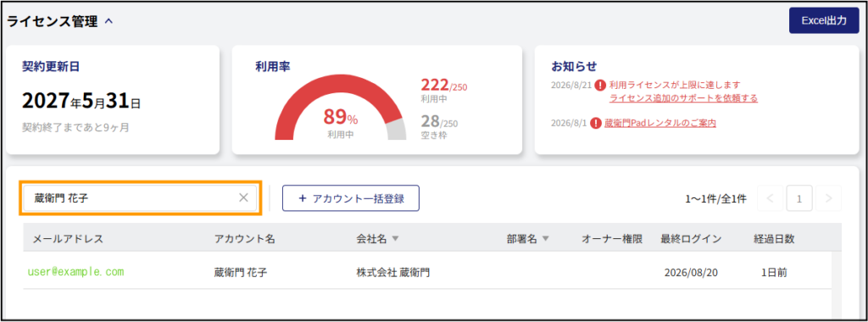Click the Excel出力 button

coord(824,20)
